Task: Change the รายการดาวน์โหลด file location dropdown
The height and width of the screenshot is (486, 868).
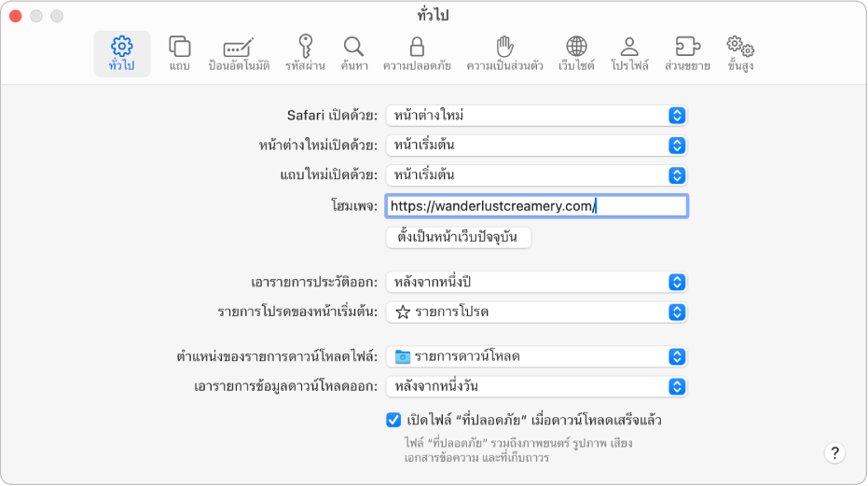Action: point(537,356)
